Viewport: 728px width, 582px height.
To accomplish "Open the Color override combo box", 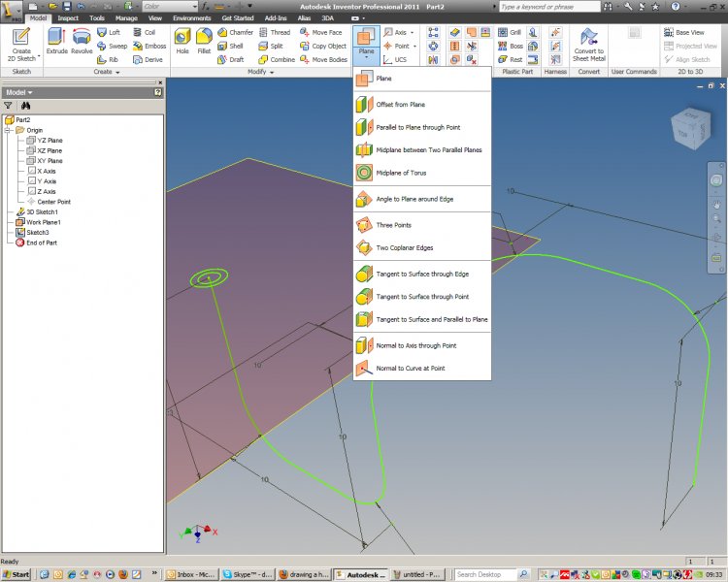I will 170,6.
